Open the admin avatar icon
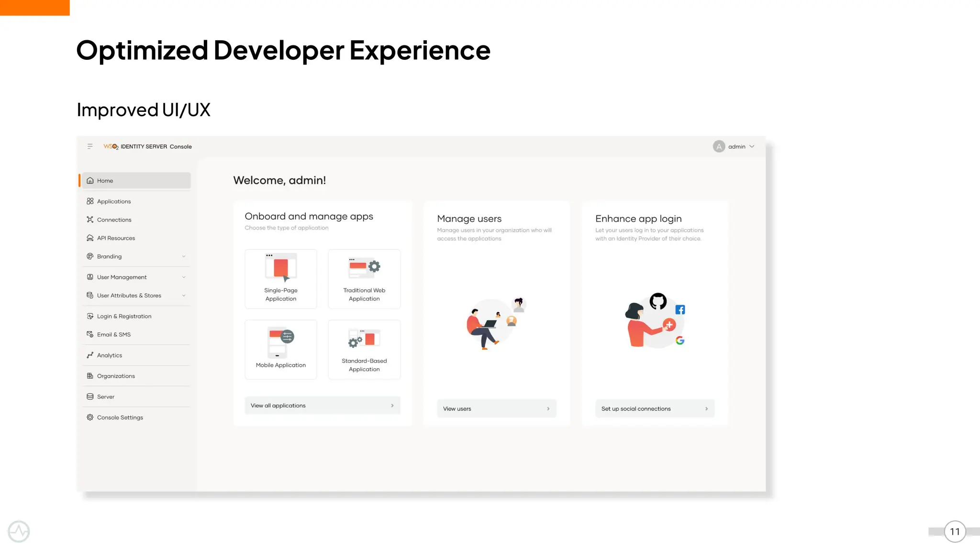980x551 pixels. 719,146
